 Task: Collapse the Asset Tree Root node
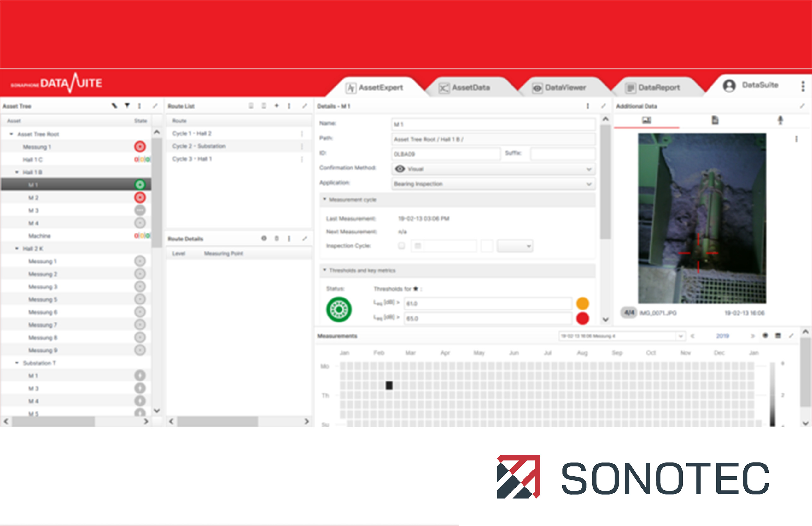[11, 134]
